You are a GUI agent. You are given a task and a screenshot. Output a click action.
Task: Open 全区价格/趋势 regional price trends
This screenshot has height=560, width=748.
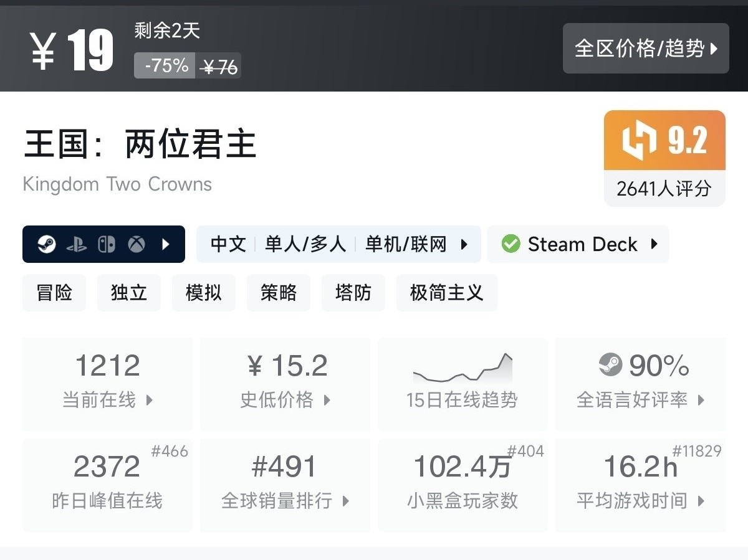[646, 49]
